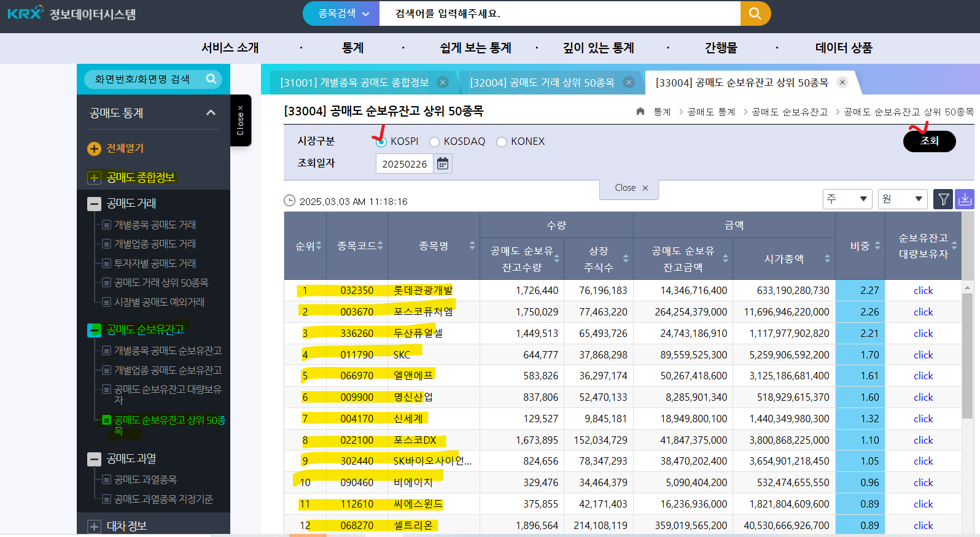Close the [33004] tab with its X

click(842, 82)
